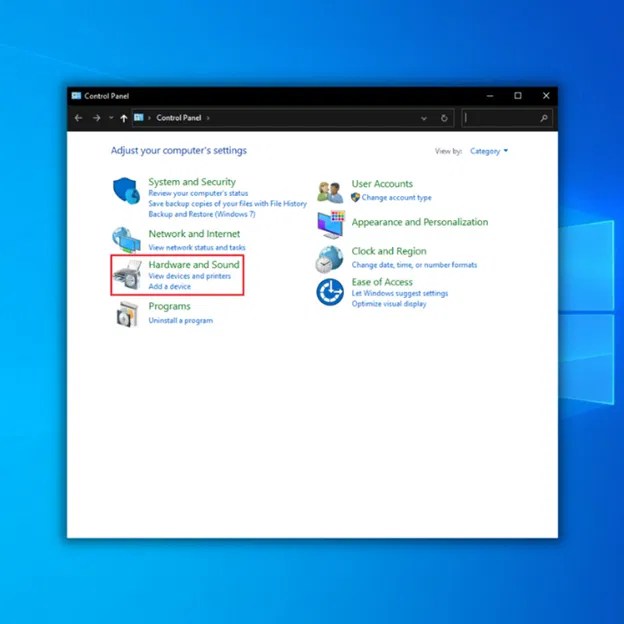Select the Control Panel breadcrumb

(179, 118)
